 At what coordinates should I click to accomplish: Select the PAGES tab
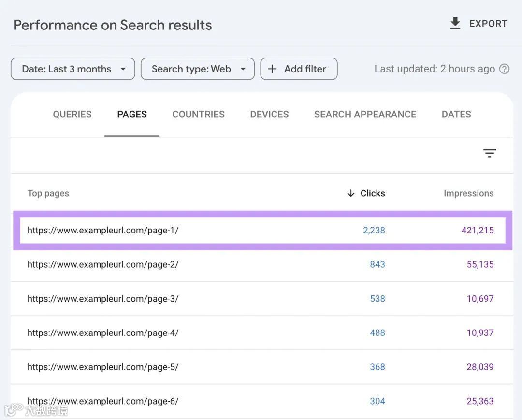pyautogui.click(x=132, y=115)
